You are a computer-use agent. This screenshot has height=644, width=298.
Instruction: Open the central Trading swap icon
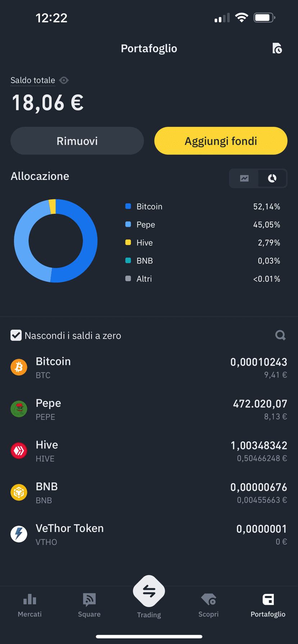[149, 591]
